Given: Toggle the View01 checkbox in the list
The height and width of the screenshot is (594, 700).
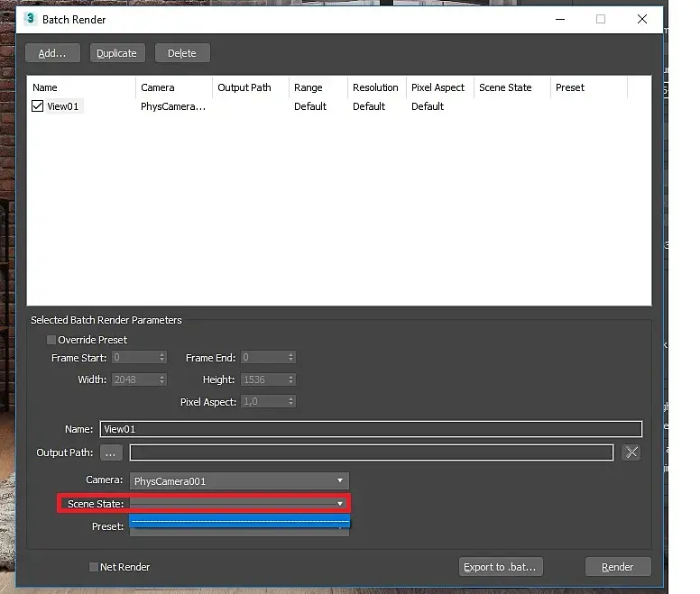Looking at the screenshot, I should [38, 106].
